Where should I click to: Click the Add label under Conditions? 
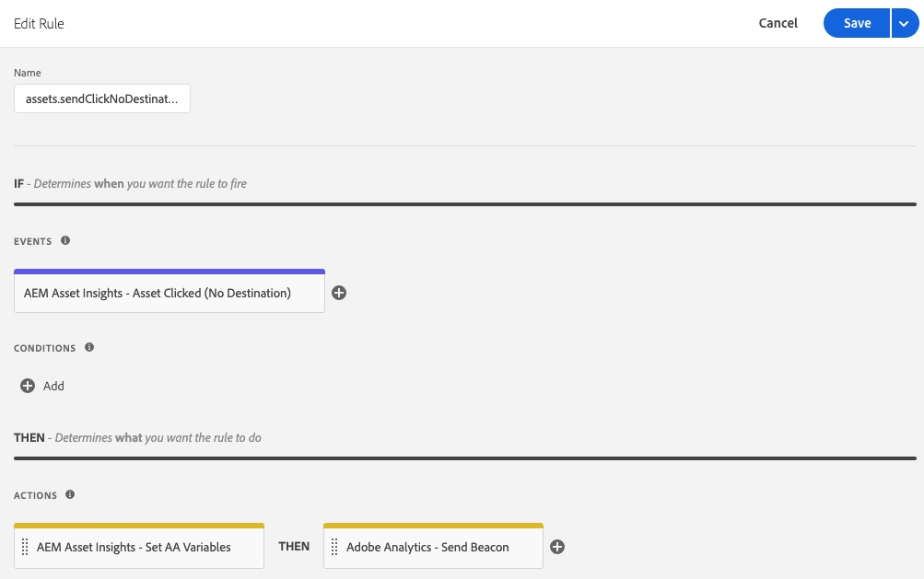tap(53, 386)
